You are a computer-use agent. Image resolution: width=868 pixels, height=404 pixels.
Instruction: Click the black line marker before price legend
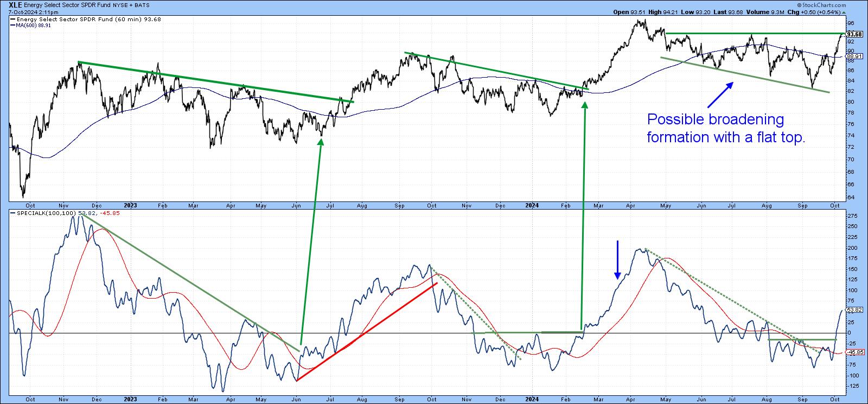[13, 20]
